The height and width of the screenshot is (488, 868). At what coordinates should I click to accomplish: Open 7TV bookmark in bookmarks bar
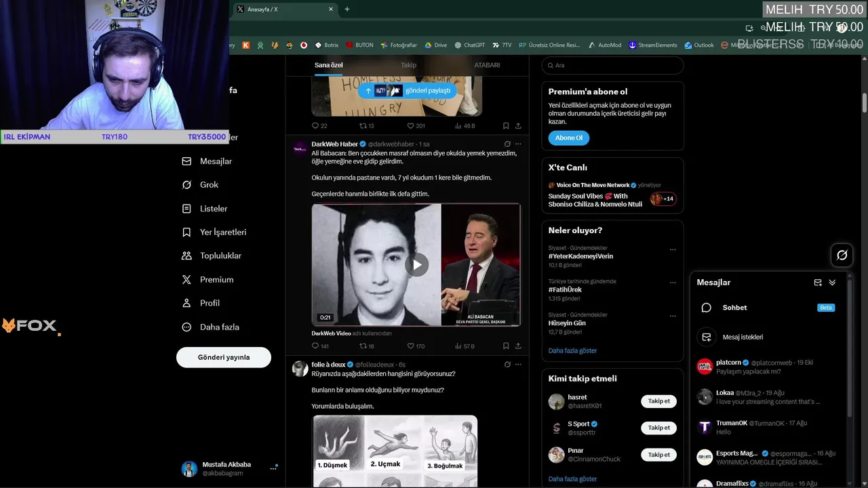click(502, 45)
